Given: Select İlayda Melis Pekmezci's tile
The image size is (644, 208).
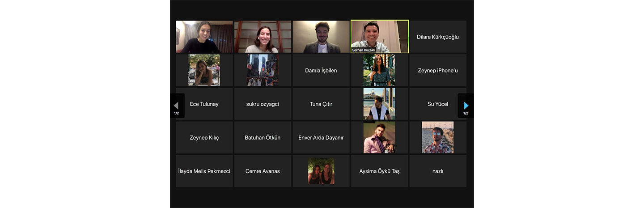Looking at the screenshot, I should pos(204,171).
